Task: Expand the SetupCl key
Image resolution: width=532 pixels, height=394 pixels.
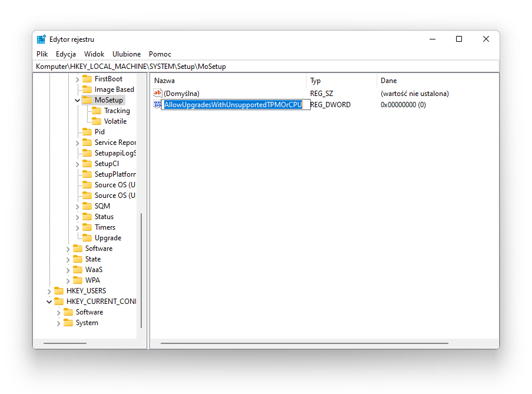Action: click(77, 164)
